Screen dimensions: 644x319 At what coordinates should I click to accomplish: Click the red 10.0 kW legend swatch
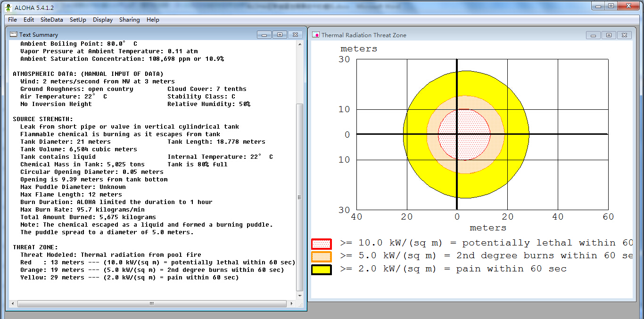tap(322, 244)
